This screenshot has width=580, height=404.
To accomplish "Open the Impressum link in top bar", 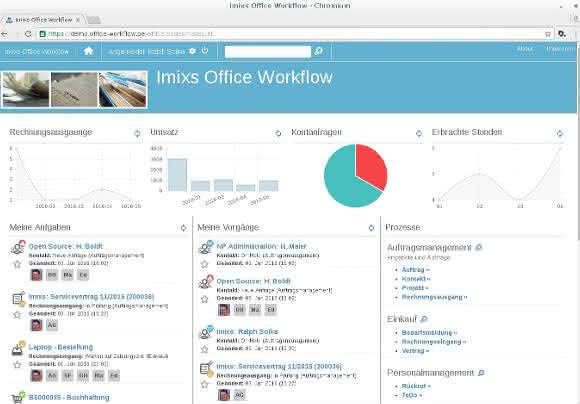I will [x=560, y=48].
